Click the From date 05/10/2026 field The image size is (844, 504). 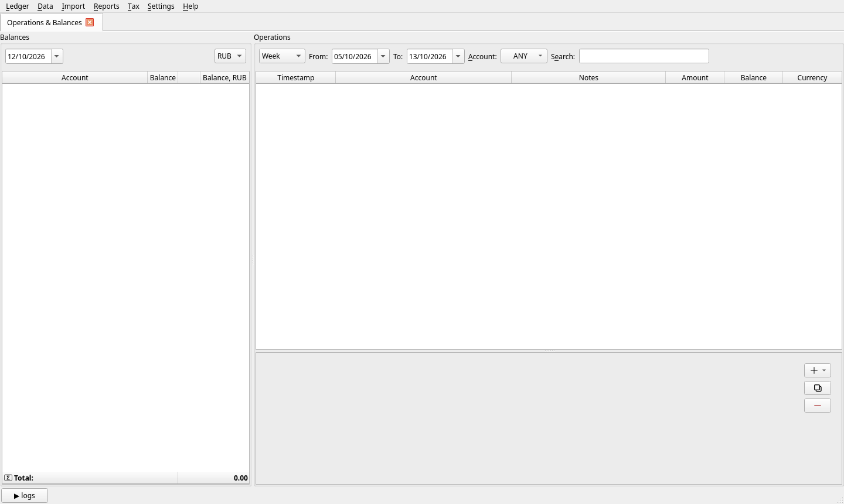(x=355, y=56)
